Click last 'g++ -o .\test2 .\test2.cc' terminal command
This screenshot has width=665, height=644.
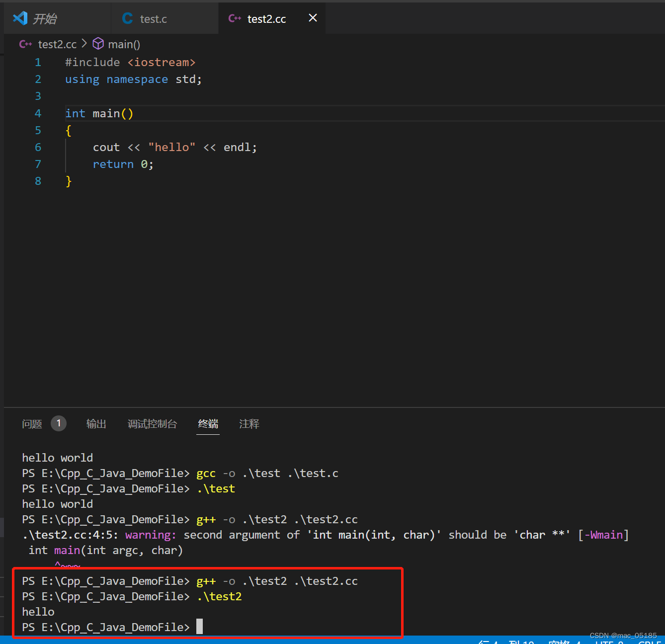(x=277, y=581)
